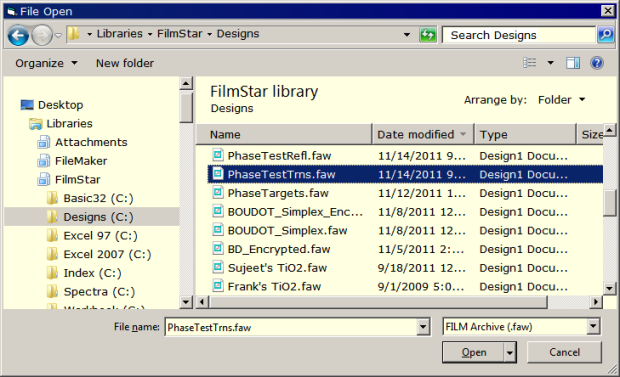The image size is (620, 377).
Task: Open the help question mark icon
Action: click(597, 63)
